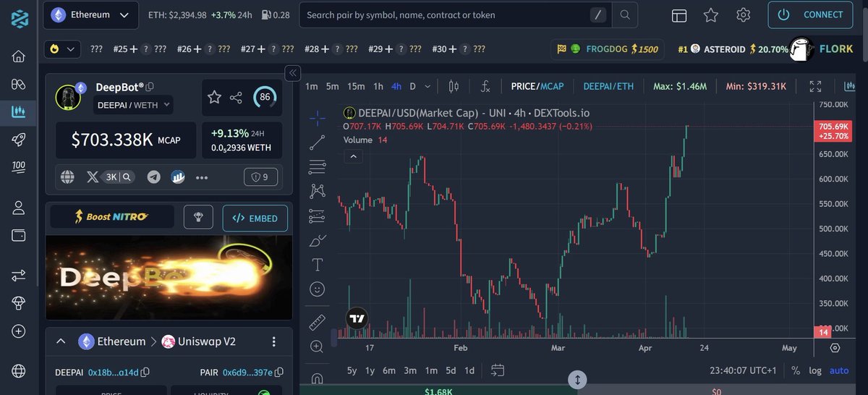Image resolution: width=868 pixels, height=395 pixels.
Task: Select the 4h timeframe
Action: point(396,86)
